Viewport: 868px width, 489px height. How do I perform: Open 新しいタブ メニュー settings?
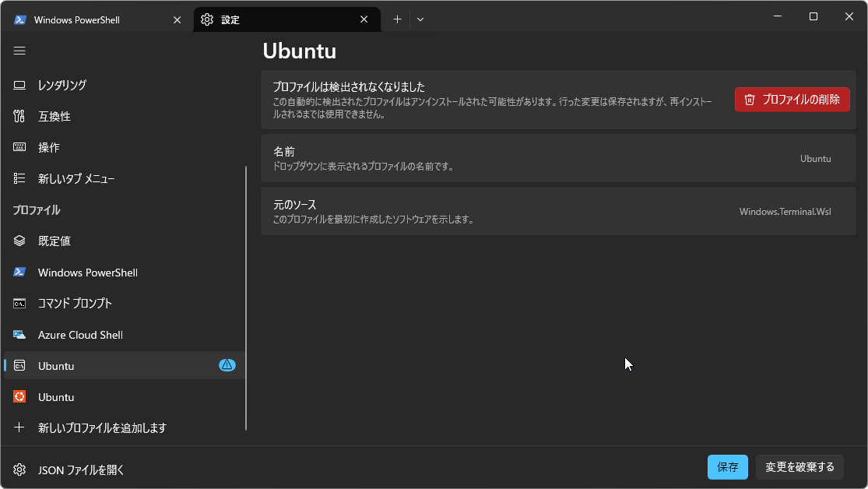coord(76,178)
